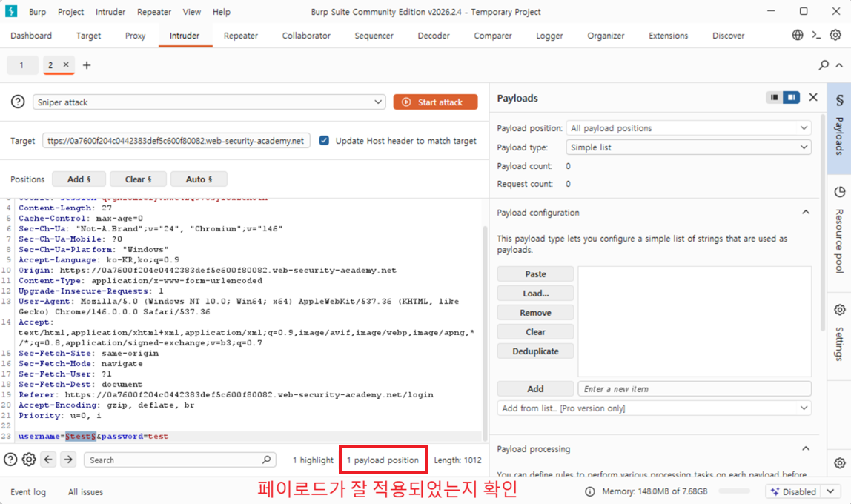Open the globe browser icon

click(798, 36)
